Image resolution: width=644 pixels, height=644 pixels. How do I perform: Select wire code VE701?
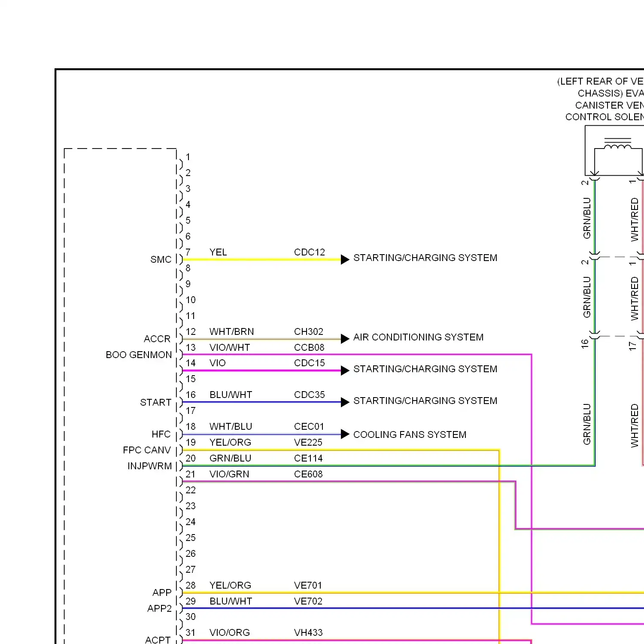(x=308, y=585)
